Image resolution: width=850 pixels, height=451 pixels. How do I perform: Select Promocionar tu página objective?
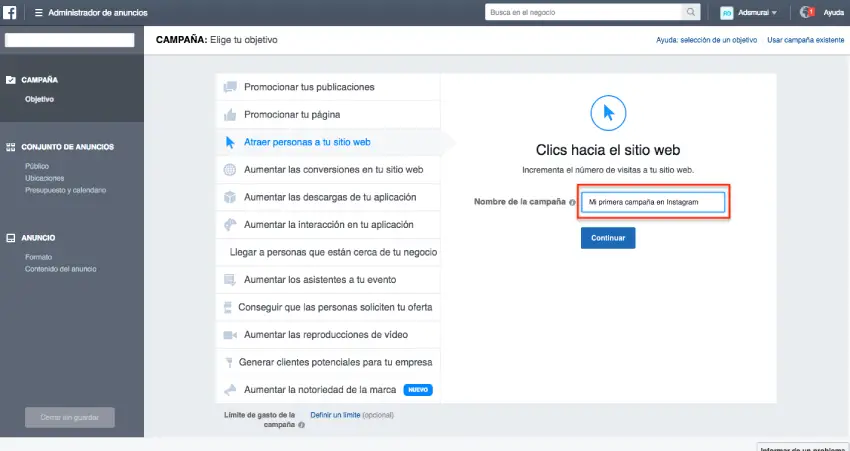(328, 114)
